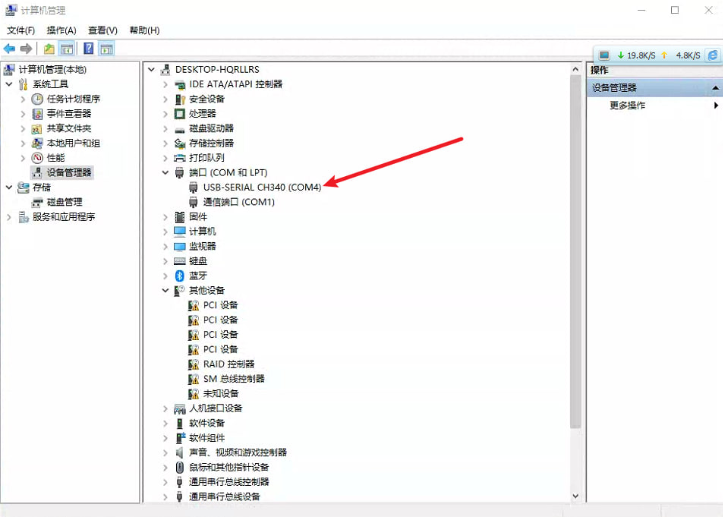
Task: Click the SM 总线控制器 warning icon
Action: [x=194, y=379]
